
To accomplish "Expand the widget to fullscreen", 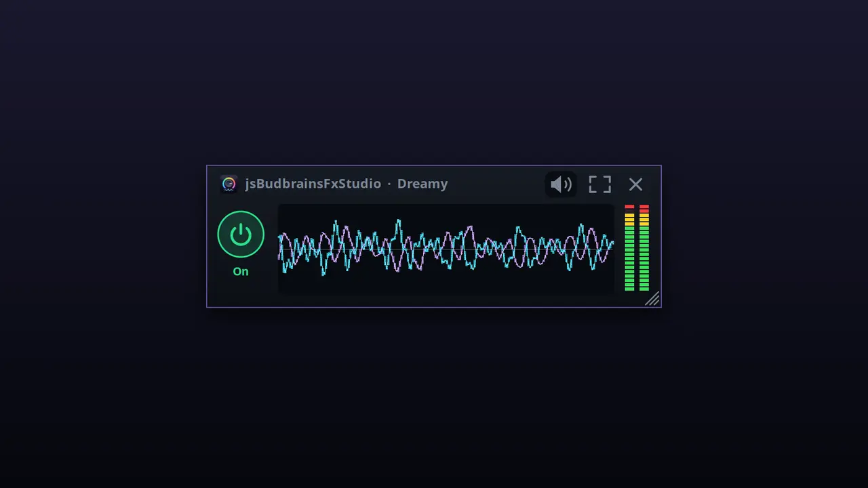I will (599, 184).
